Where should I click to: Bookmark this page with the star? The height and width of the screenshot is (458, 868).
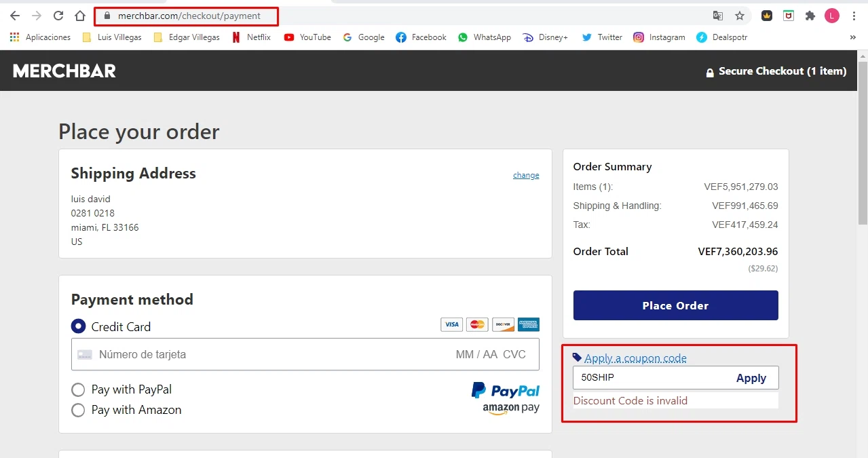coord(740,16)
